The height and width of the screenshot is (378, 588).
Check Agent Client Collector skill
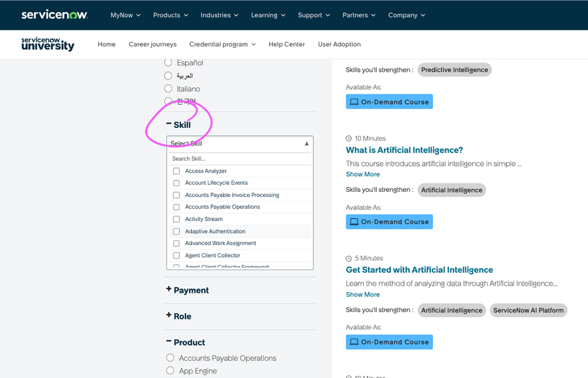[x=176, y=255]
